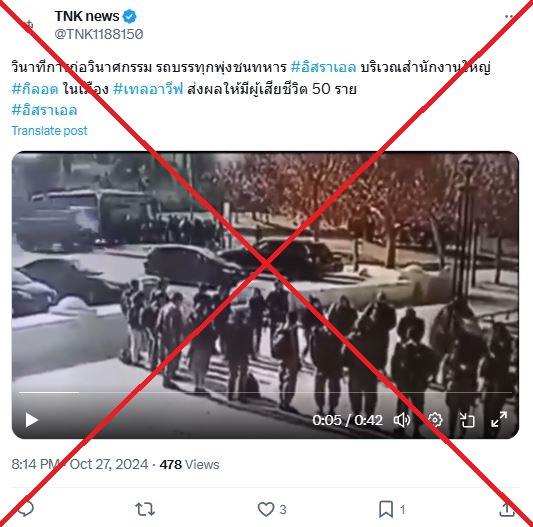533x527 pixels.
Task: Bookmark this post
Action: pos(386,509)
